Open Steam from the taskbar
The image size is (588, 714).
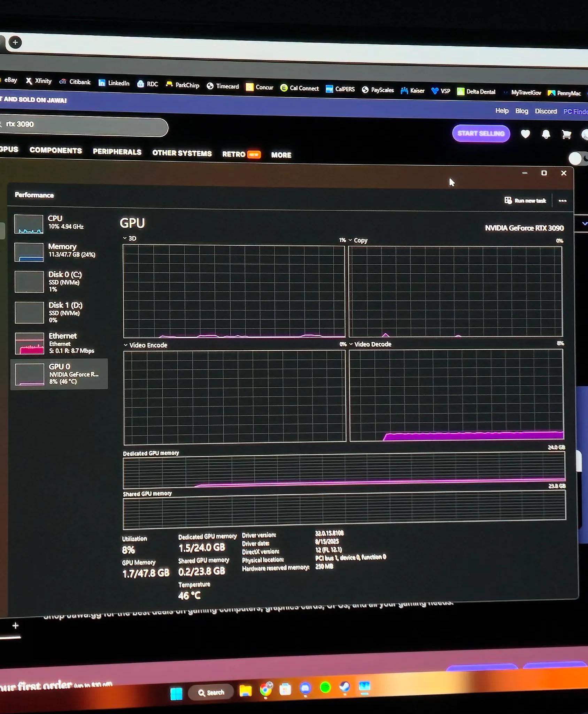coord(345,687)
